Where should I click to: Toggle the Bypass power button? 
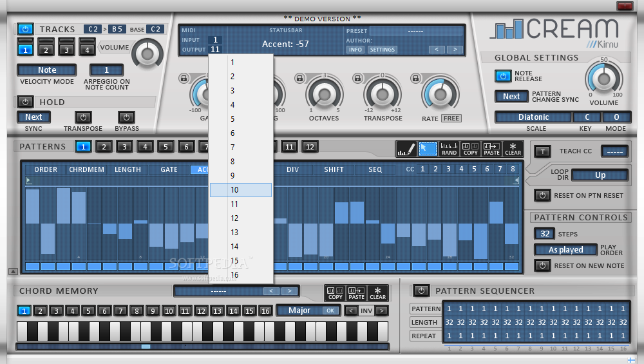point(126,117)
